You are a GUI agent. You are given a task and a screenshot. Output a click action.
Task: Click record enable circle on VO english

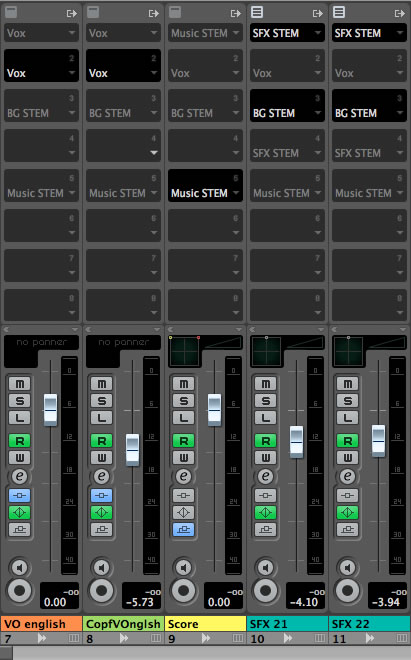(19, 590)
